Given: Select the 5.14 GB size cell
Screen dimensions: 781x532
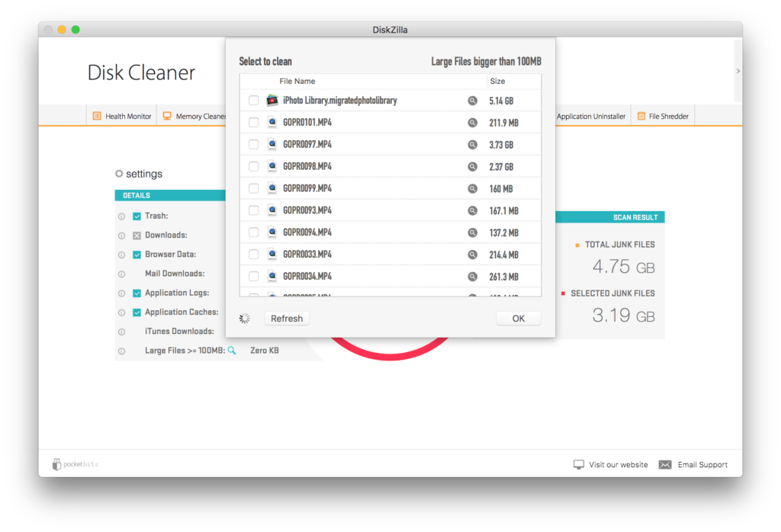Looking at the screenshot, I should [501, 101].
